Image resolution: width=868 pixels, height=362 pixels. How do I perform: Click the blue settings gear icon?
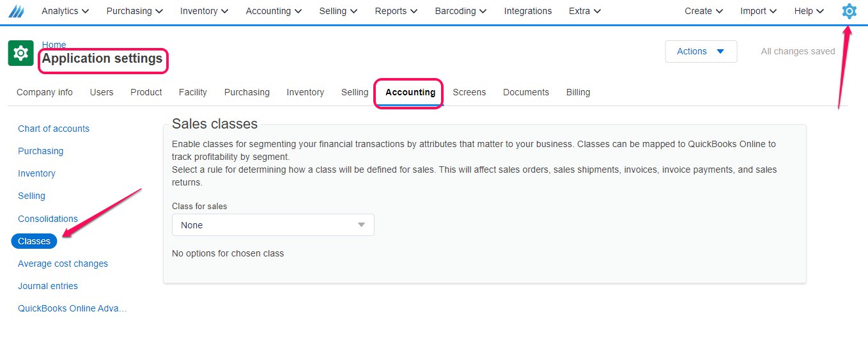click(849, 11)
